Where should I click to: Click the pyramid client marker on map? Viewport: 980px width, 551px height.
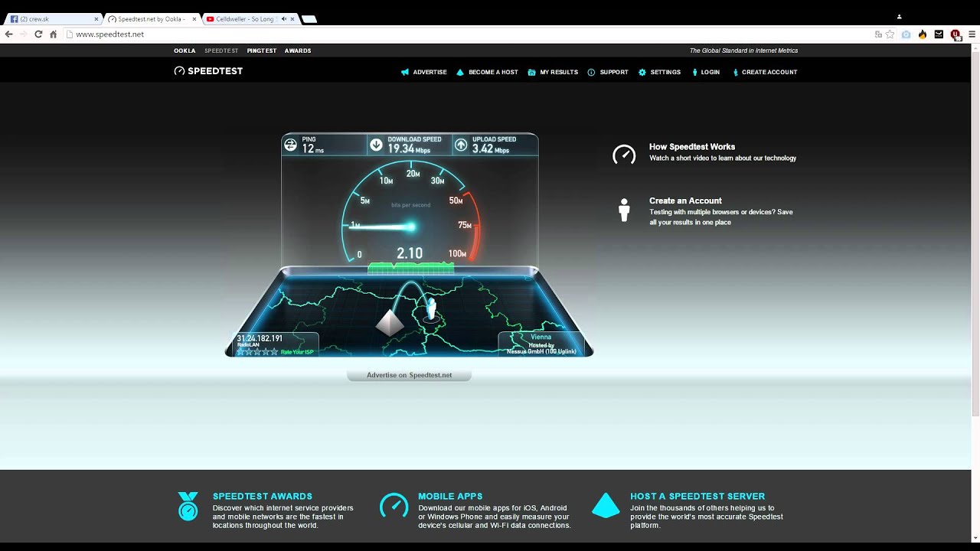[x=390, y=322]
